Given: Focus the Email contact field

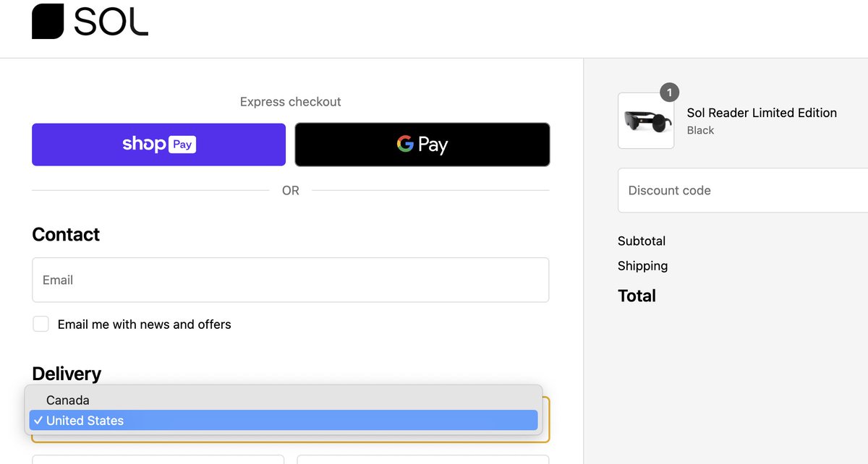Looking at the screenshot, I should 290,280.
